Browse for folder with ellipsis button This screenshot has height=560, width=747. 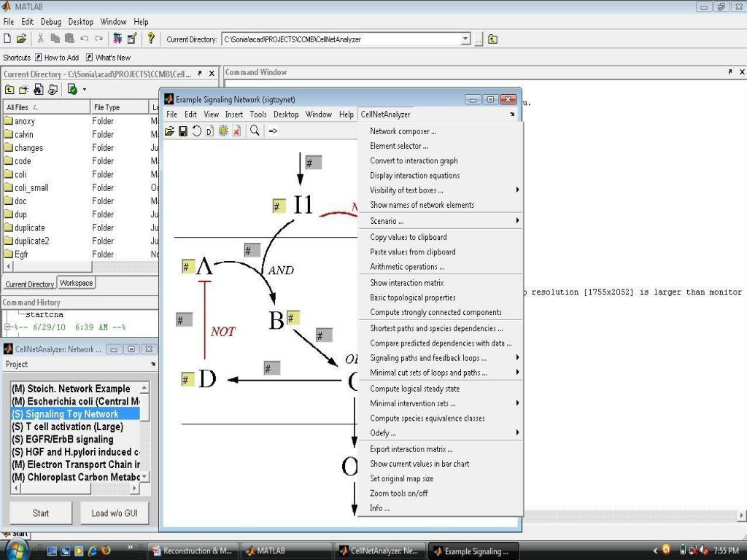click(x=479, y=39)
